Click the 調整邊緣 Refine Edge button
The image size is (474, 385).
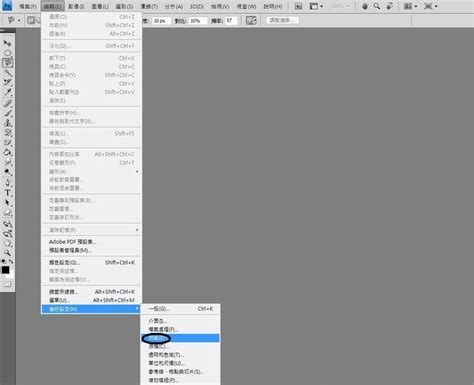pyautogui.click(x=282, y=20)
